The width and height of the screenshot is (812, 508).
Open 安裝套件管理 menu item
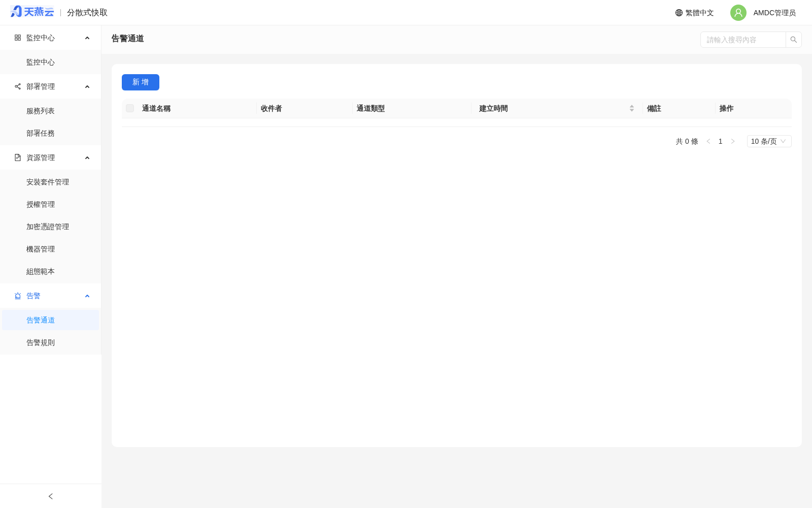[x=51, y=182]
